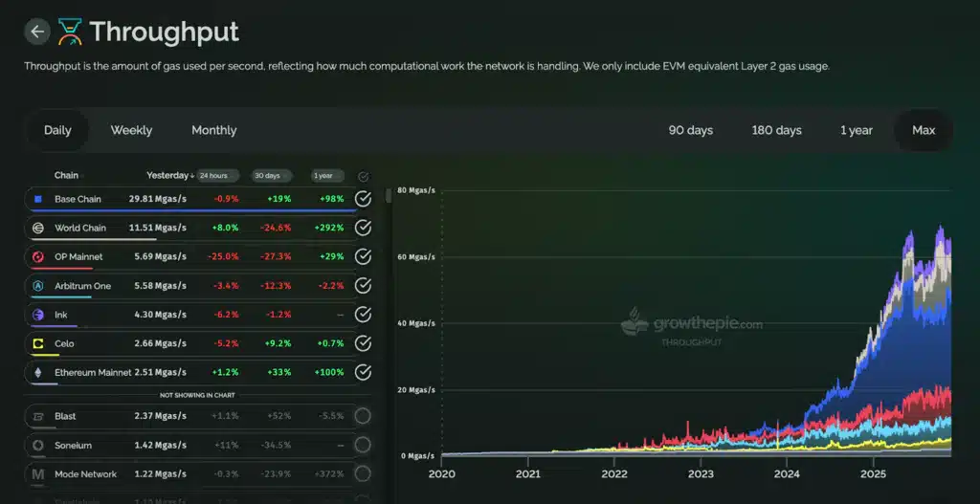
Task: Click the chain list scrollbar handle
Action: point(389,195)
